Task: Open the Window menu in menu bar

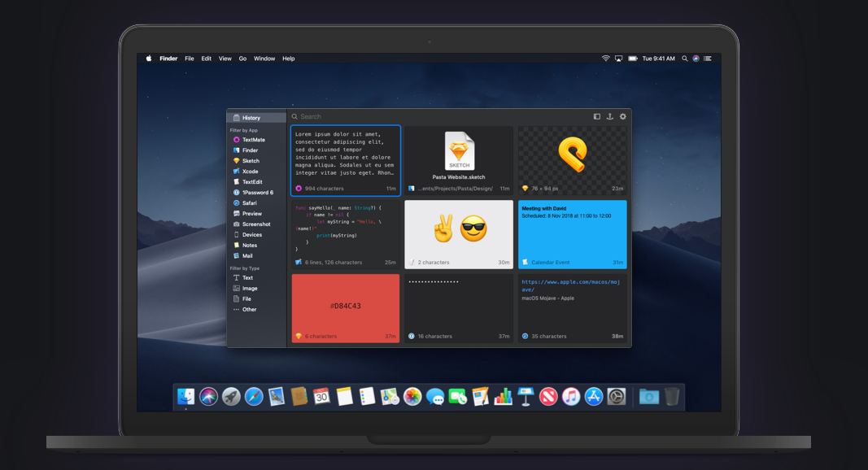Action: click(x=264, y=59)
